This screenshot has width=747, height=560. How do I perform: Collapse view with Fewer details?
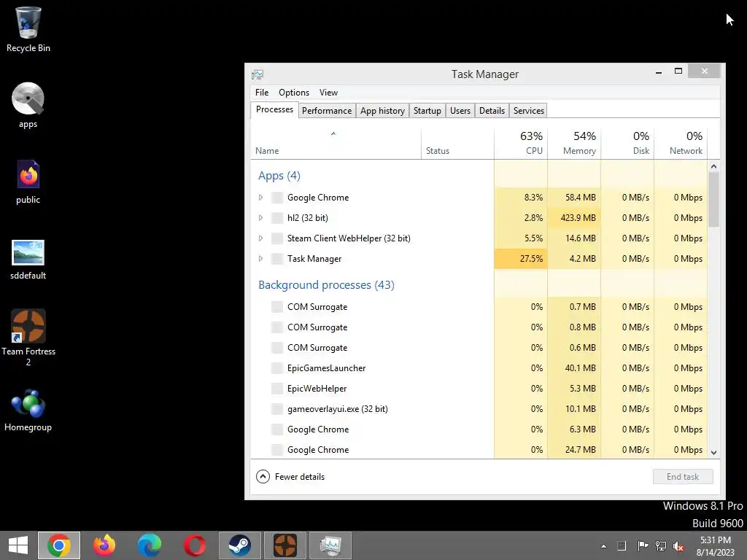tap(290, 477)
